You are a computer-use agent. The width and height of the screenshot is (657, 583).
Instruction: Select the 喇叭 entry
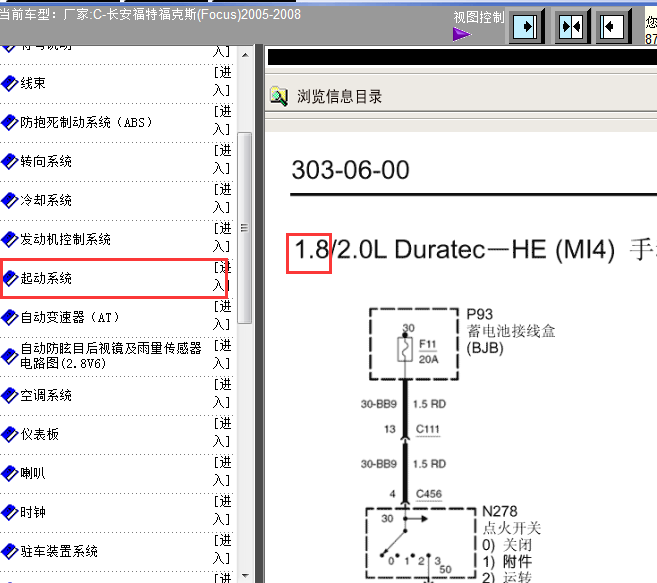33,473
